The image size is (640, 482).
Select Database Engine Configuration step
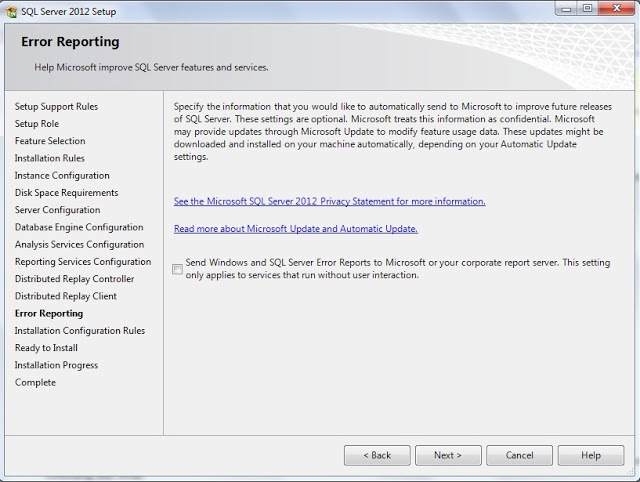(x=79, y=227)
